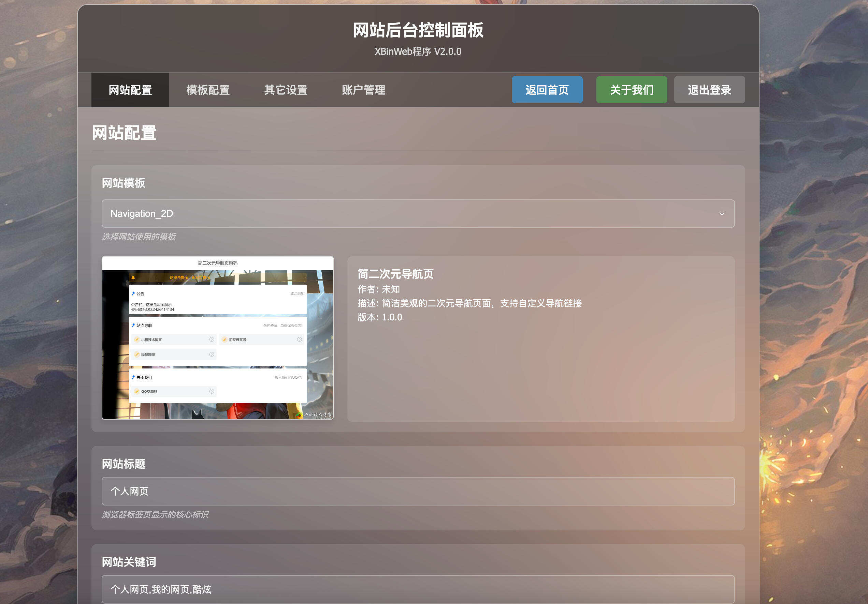Click the blue icon next to 站点导航

133,326
